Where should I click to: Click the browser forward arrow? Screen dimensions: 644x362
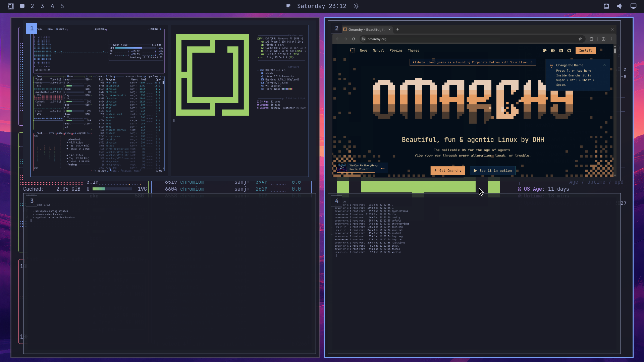345,39
